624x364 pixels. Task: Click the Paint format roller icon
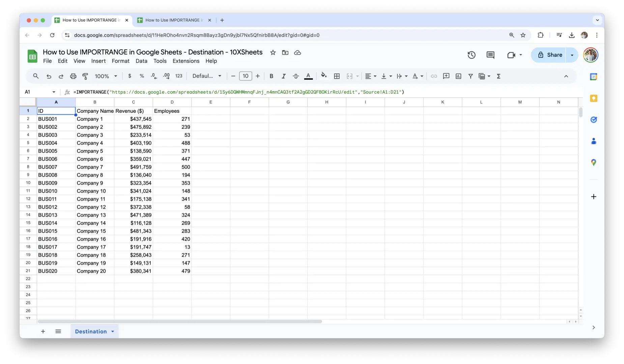click(x=85, y=76)
